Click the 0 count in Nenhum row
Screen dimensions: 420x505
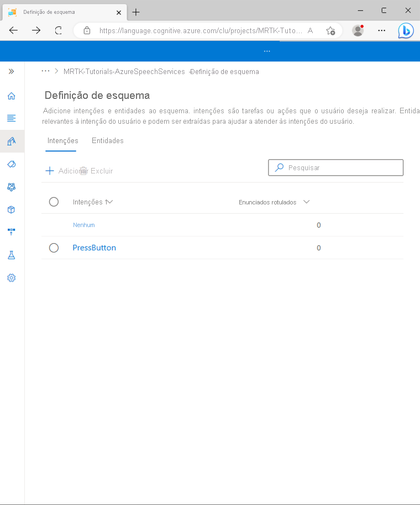tap(318, 225)
